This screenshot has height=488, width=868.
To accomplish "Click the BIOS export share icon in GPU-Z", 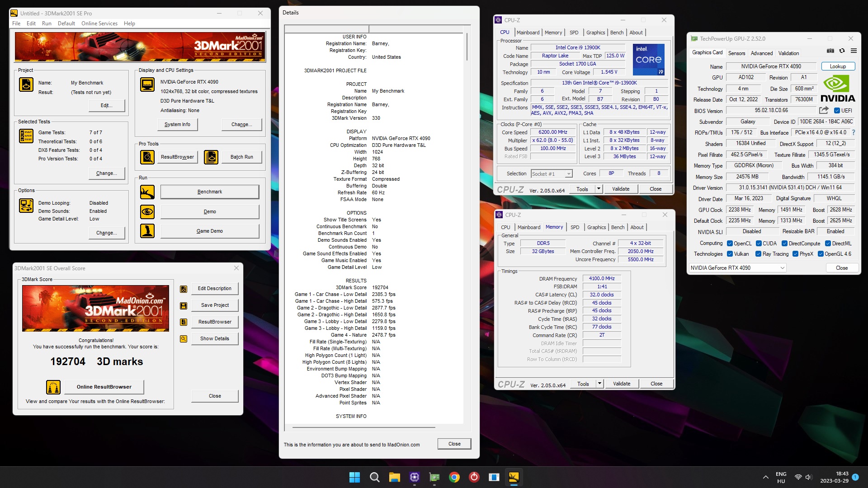I will tap(824, 110).
